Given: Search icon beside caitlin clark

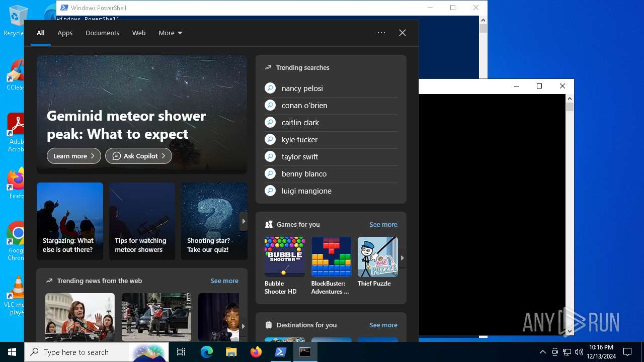Looking at the screenshot, I should [x=270, y=122].
